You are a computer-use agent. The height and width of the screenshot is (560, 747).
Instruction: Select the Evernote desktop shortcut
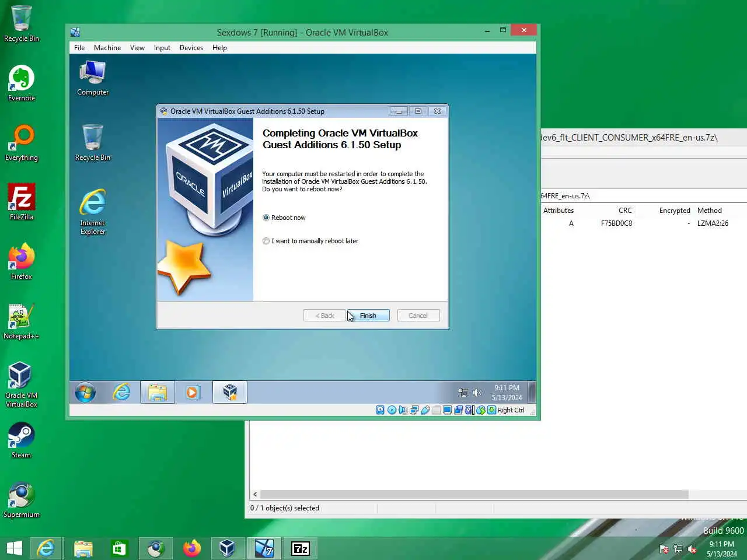pyautogui.click(x=22, y=83)
